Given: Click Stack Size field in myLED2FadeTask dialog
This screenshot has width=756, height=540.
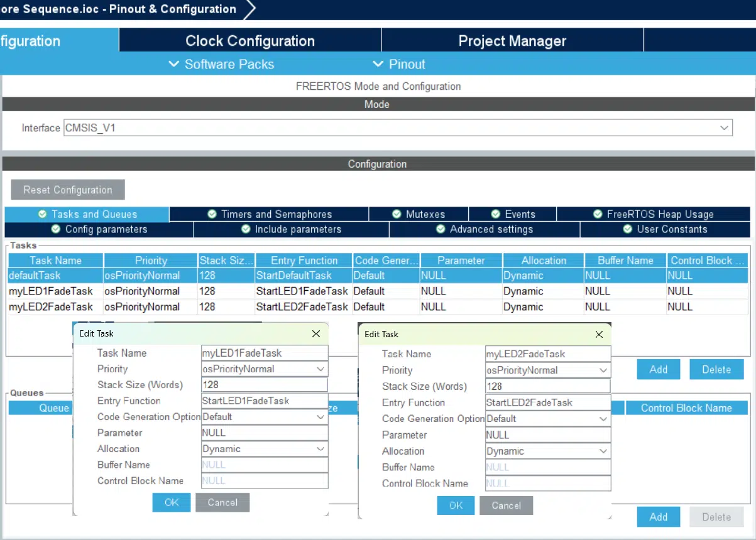Looking at the screenshot, I should tap(548, 387).
